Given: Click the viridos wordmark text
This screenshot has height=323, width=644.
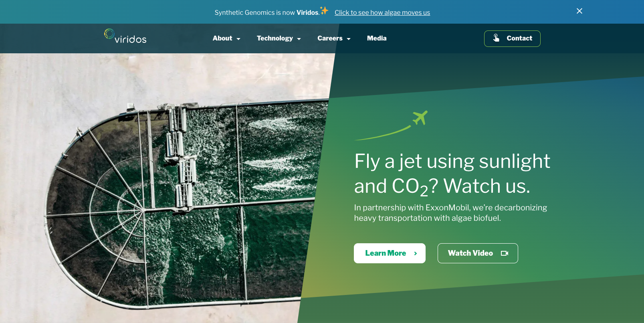Looking at the screenshot, I should pyautogui.click(x=131, y=39).
